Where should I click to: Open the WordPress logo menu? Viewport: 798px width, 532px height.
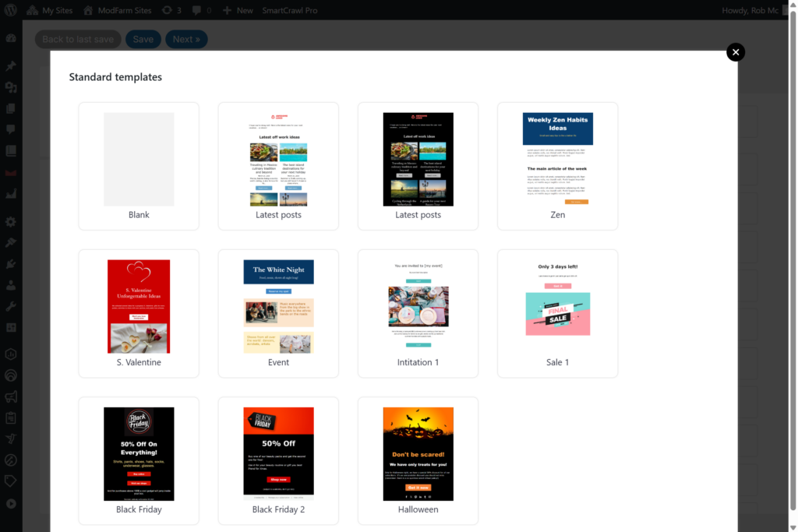coord(11,10)
